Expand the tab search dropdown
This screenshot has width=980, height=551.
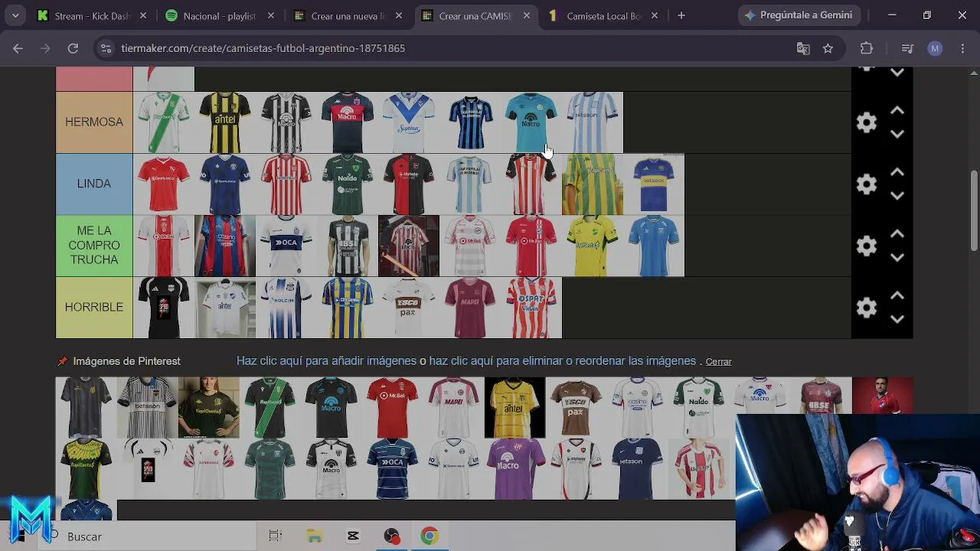(15, 15)
